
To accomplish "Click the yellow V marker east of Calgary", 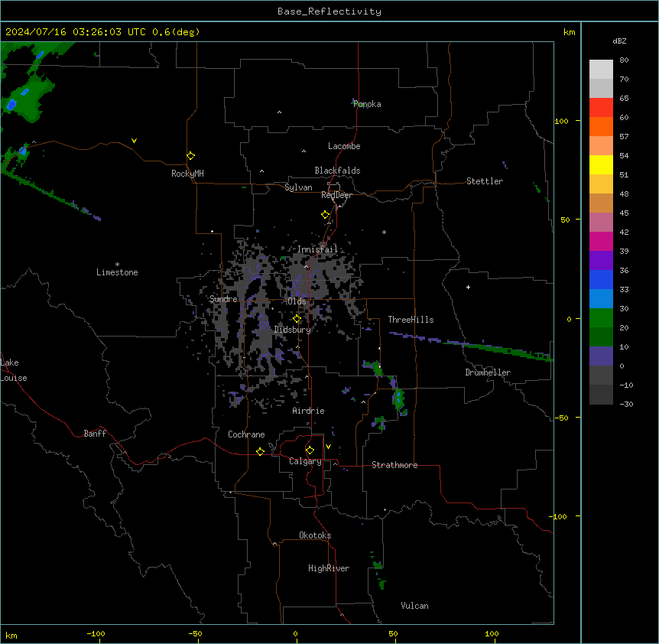I will pyautogui.click(x=328, y=447).
